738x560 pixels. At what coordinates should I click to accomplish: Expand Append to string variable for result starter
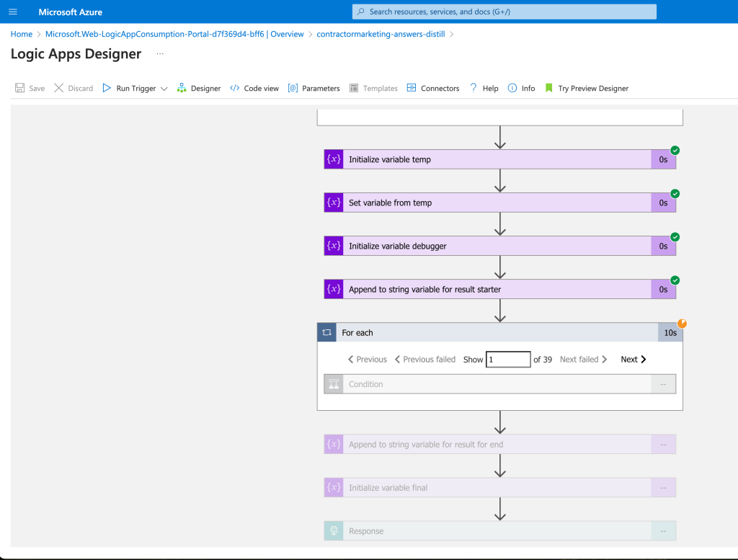(x=500, y=290)
